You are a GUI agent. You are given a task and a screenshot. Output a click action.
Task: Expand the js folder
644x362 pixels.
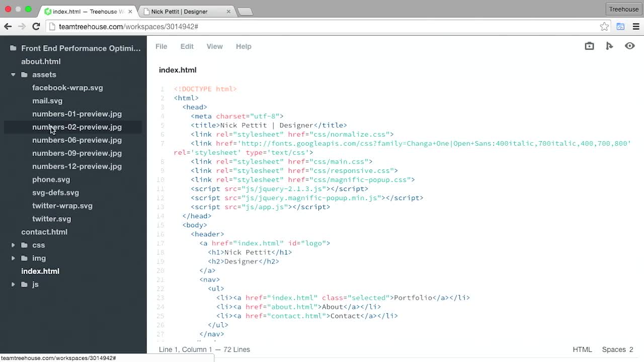[x=13, y=284]
